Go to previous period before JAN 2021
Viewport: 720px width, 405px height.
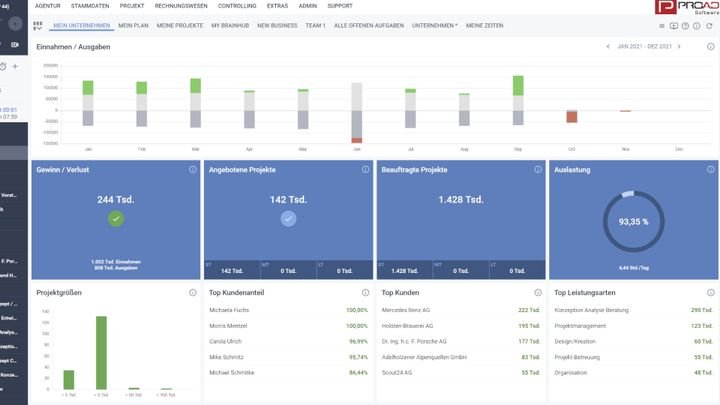(x=607, y=47)
